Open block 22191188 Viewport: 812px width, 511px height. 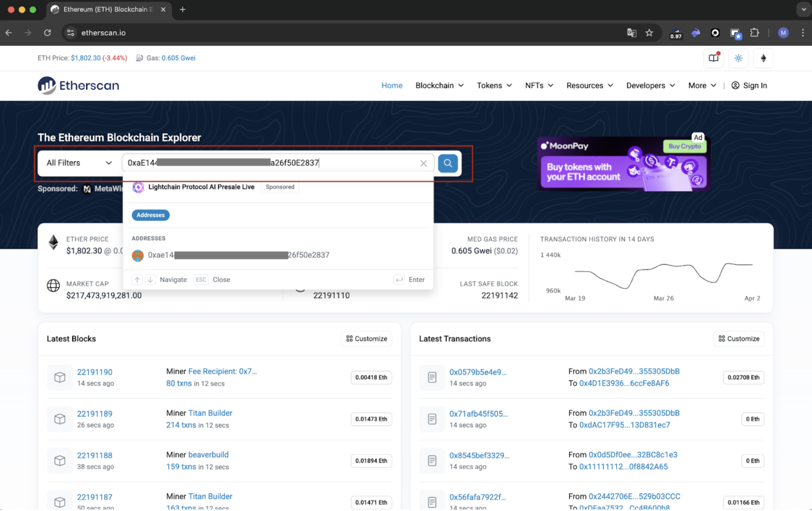click(95, 455)
